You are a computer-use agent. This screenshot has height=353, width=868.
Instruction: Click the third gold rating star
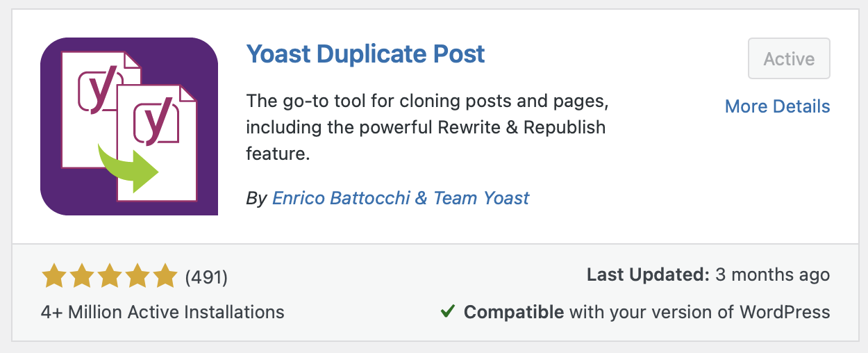point(110,277)
